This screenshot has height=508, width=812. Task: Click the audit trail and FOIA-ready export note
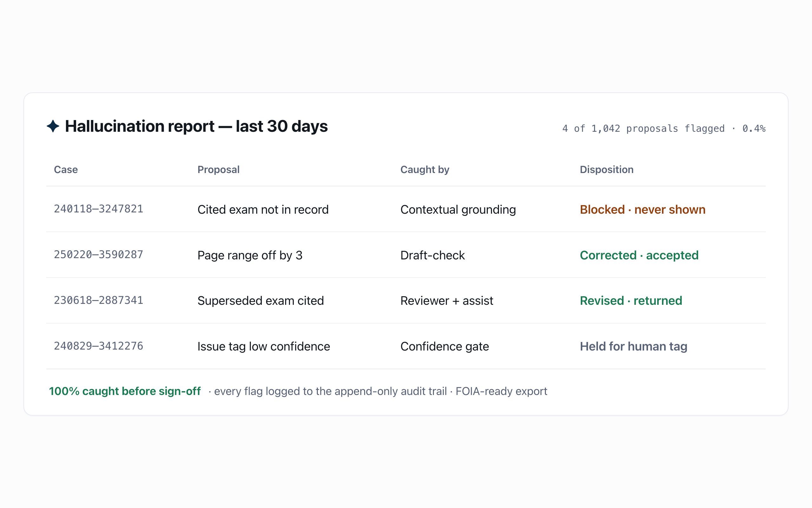tap(378, 391)
